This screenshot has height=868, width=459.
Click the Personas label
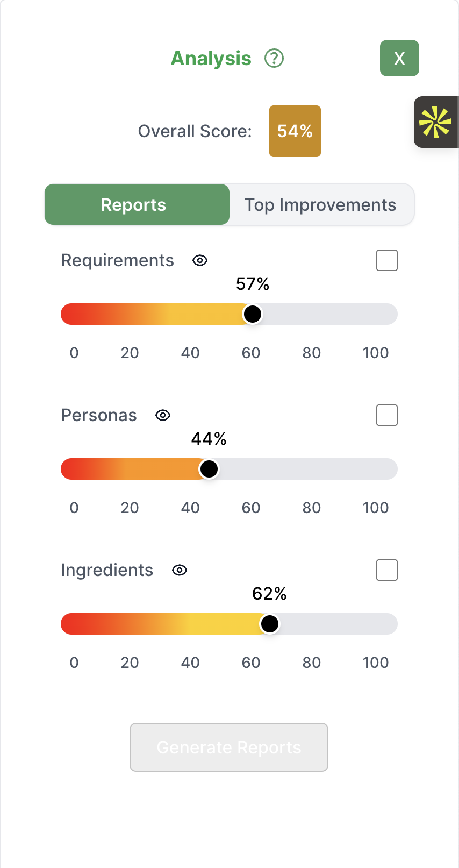[99, 415]
